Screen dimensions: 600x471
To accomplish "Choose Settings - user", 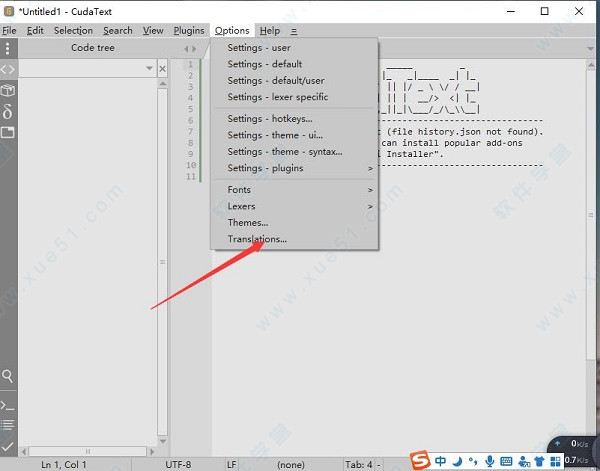I will tap(295, 48).
